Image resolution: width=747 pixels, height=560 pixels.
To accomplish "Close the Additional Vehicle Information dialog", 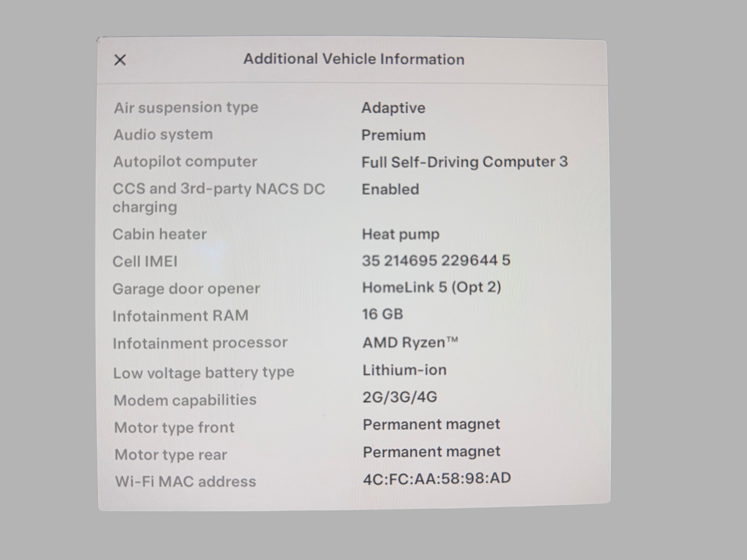I will 120,61.
